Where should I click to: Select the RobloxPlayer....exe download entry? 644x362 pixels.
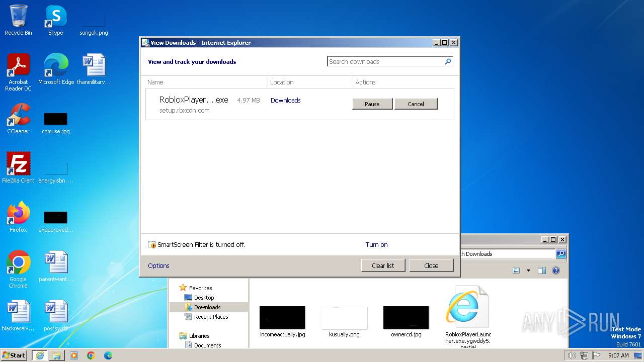point(300,104)
